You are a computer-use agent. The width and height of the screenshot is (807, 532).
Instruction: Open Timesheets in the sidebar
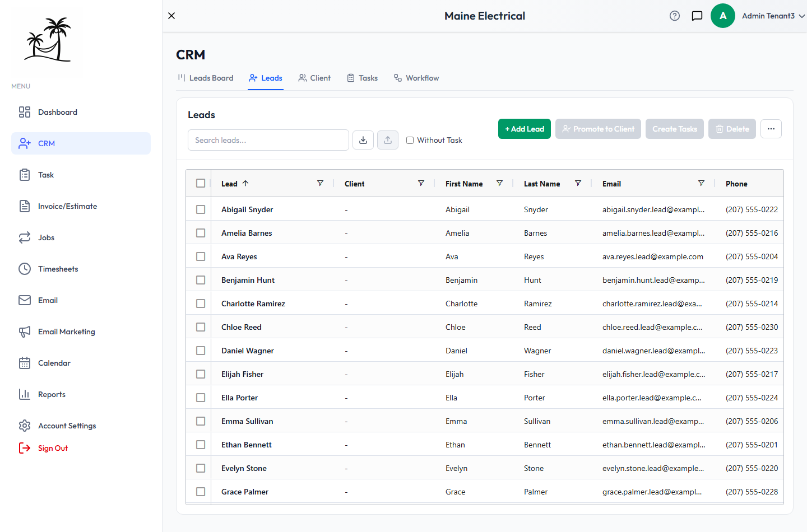pos(81,269)
